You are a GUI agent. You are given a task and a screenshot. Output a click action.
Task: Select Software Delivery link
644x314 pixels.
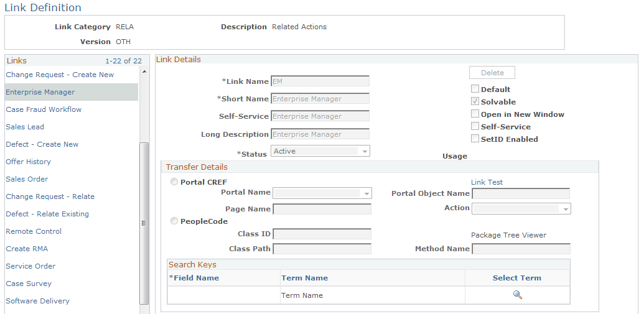(x=37, y=301)
